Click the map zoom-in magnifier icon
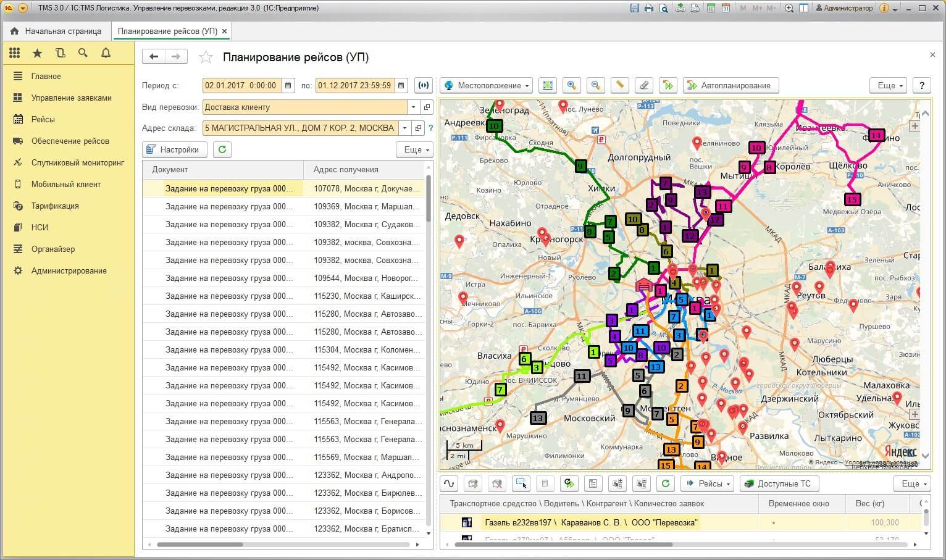The width and height of the screenshot is (946, 560). [x=572, y=86]
